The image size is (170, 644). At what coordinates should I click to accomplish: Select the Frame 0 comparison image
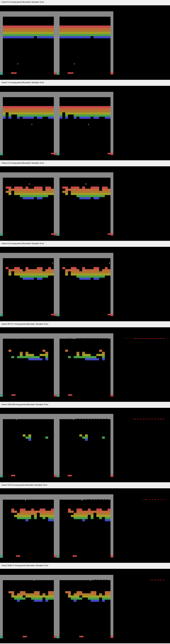pos(85,43)
